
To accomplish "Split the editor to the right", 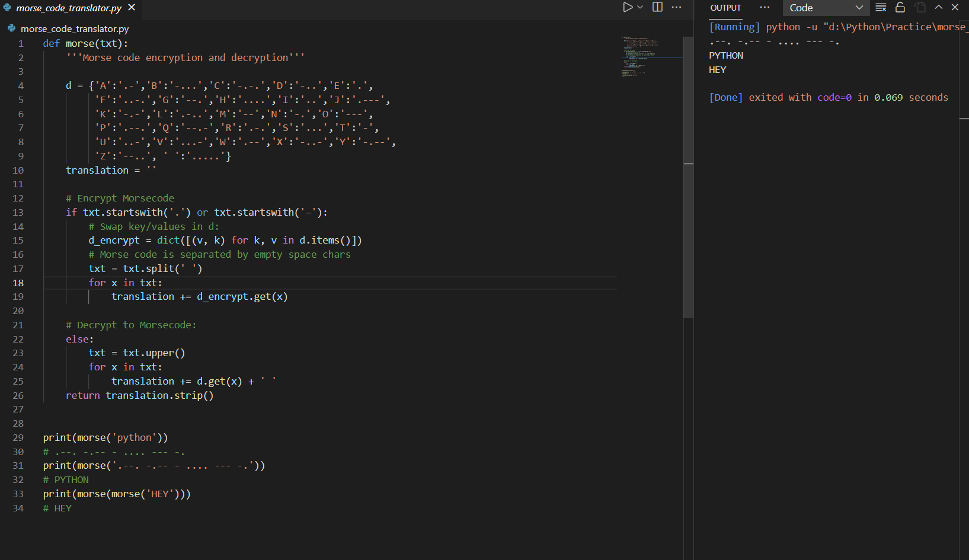I will 657,7.
